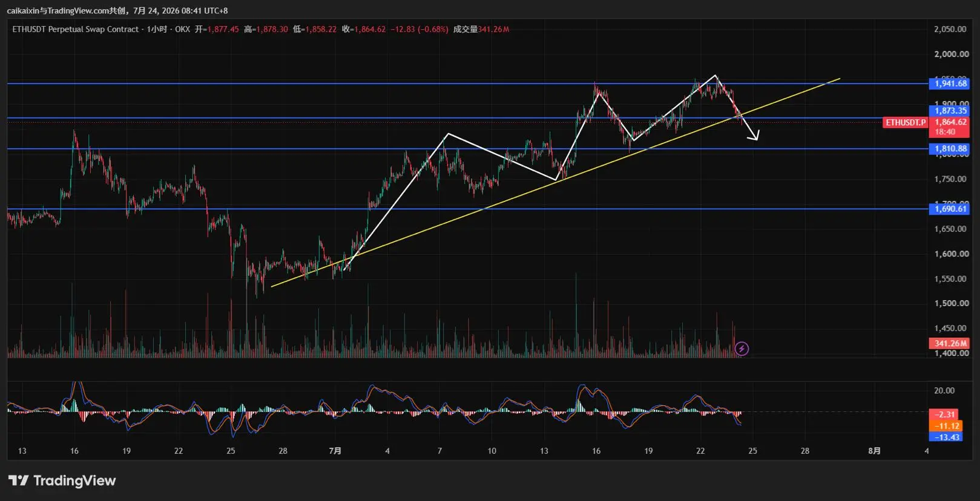Click the 20.00 indicator axis tick
The width and height of the screenshot is (980, 501).
(x=944, y=390)
